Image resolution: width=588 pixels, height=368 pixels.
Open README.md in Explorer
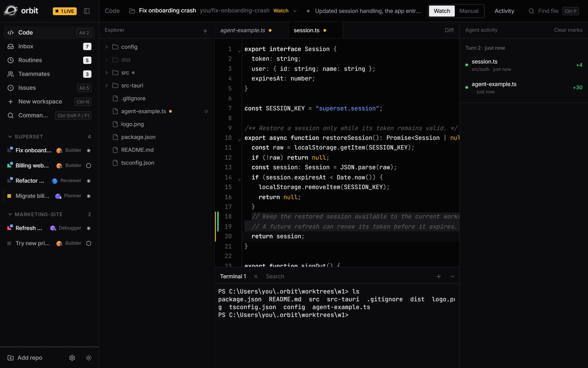point(156,150)
